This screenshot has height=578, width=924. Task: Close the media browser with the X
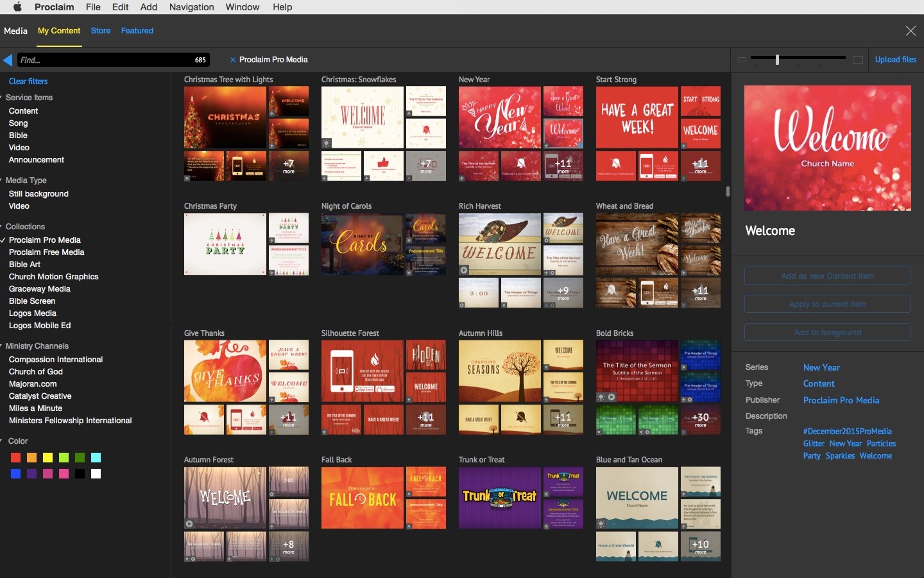point(910,31)
